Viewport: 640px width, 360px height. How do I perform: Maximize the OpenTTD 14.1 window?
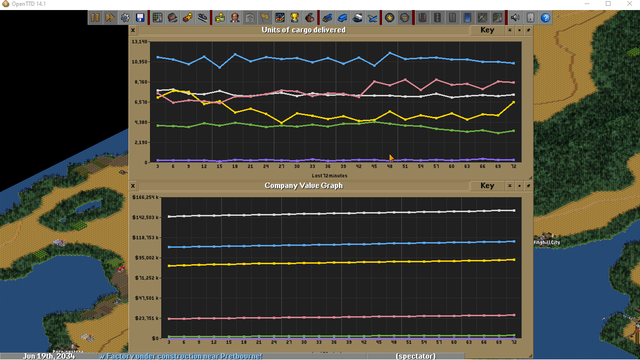(x=608, y=4)
